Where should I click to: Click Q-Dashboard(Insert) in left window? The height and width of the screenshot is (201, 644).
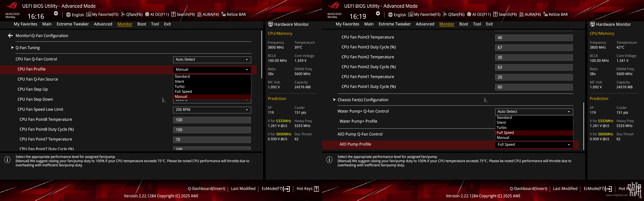coord(206,189)
